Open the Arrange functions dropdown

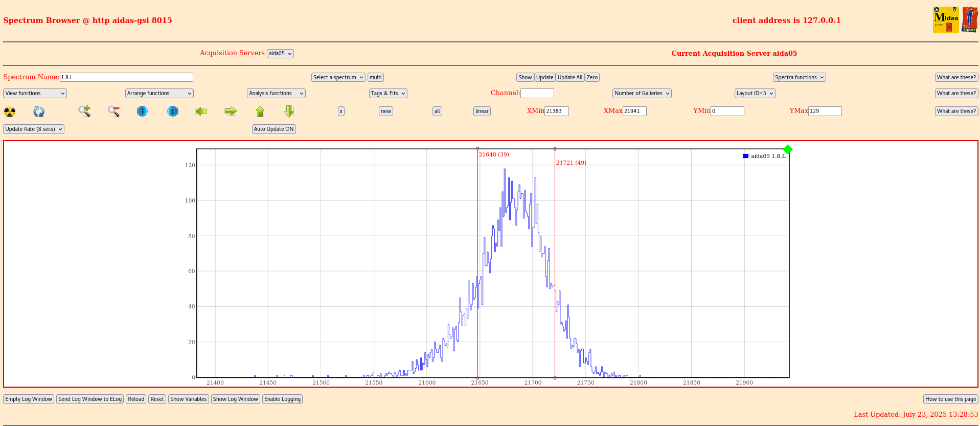tap(159, 93)
